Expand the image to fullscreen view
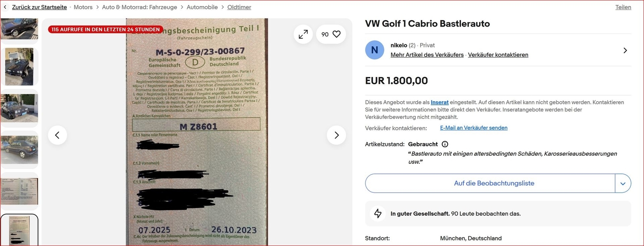 pyautogui.click(x=303, y=34)
